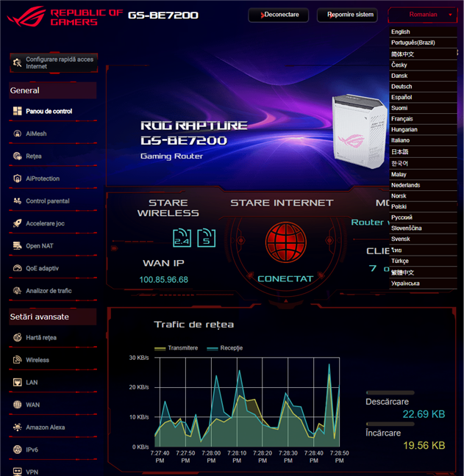Go to the QoE adaptiv page

(53, 268)
